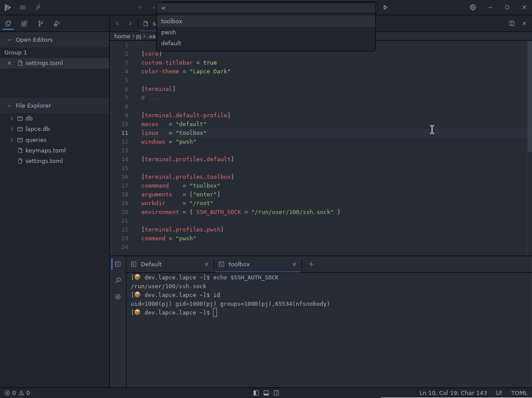The image size is (532, 398).
Task: Switch to the Default terminal tab
Action: (151, 264)
